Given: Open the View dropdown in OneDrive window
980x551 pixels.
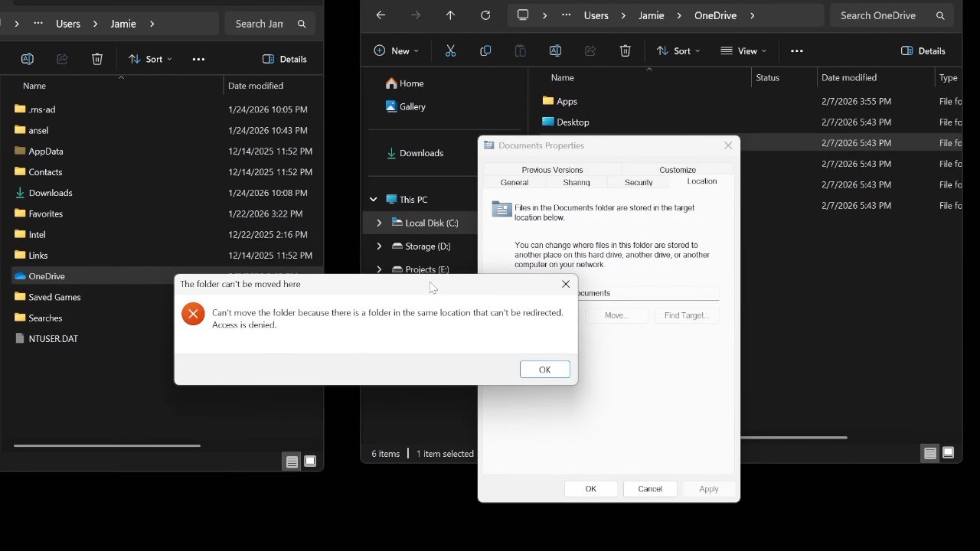Looking at the screenshot, I should click(743, 51).
